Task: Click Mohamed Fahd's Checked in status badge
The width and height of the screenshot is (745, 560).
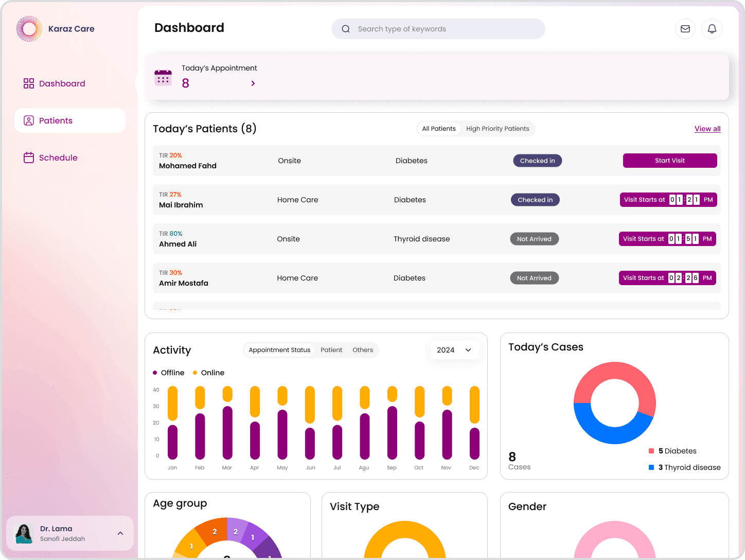Action: click(x=537, y=161)
